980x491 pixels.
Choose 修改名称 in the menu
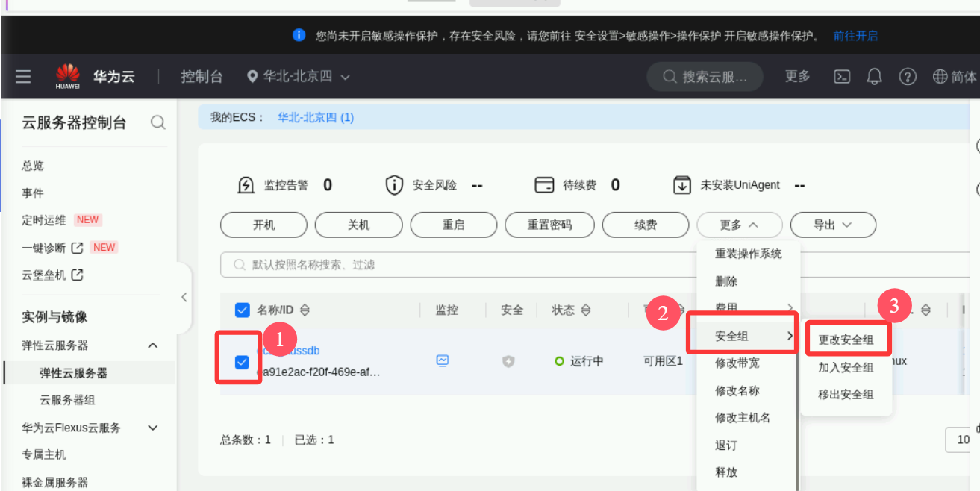(x=737, y=391)
